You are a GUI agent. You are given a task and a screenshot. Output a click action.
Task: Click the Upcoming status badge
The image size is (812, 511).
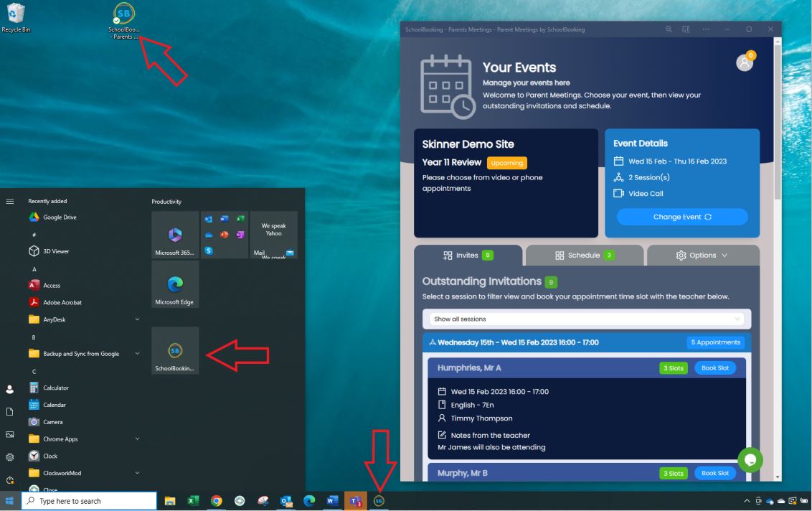(x=506, y=163)
